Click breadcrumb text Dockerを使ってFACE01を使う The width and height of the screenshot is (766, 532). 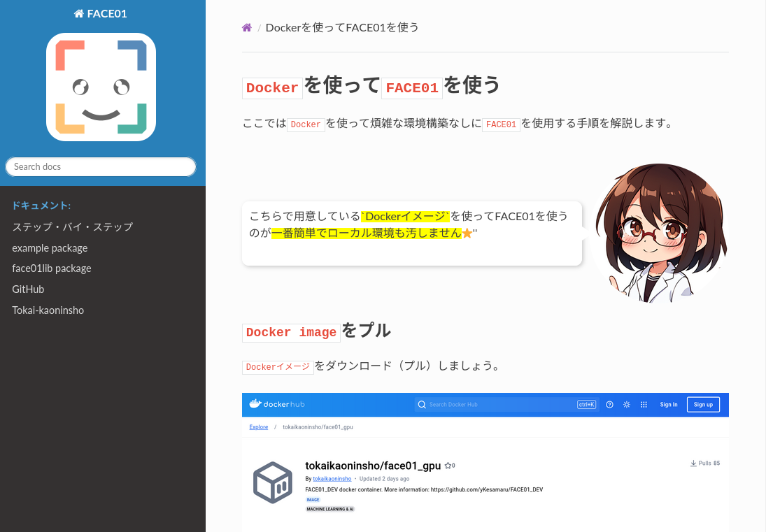coord(342,28)
